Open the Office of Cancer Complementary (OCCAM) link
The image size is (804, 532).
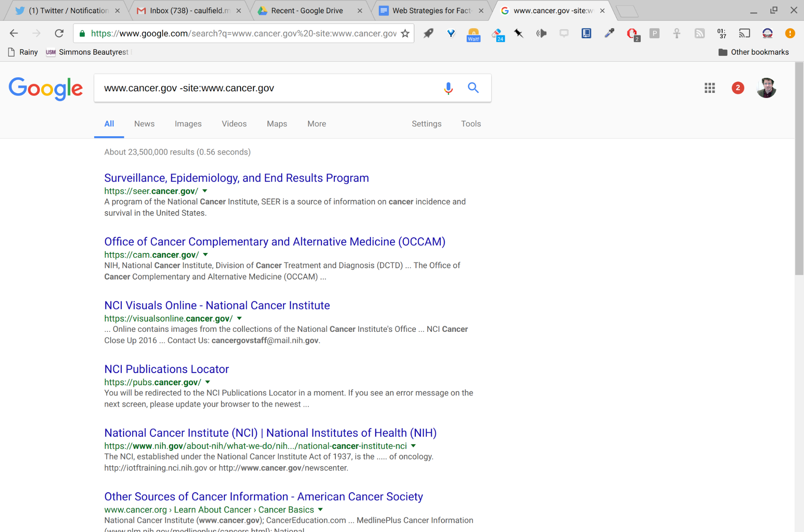tap(275, 242)
